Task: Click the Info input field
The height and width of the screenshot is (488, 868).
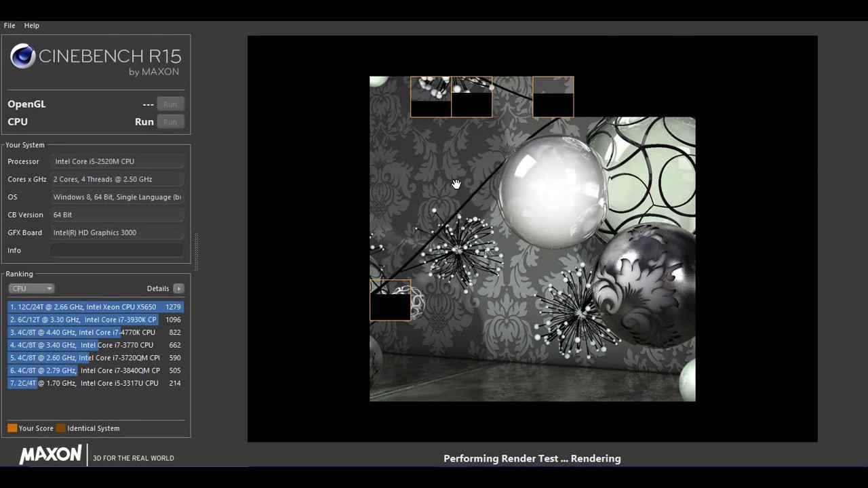Action: (117, 250)
